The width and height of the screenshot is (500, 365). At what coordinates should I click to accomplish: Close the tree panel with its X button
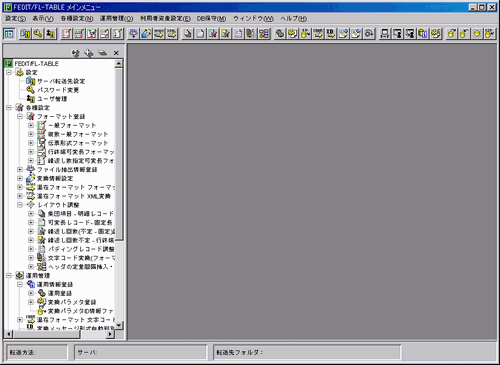coord(116,53)
